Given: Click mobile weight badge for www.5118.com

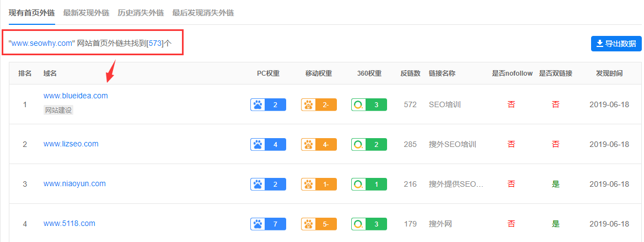Looking at the screenshot, I should 319,224.
